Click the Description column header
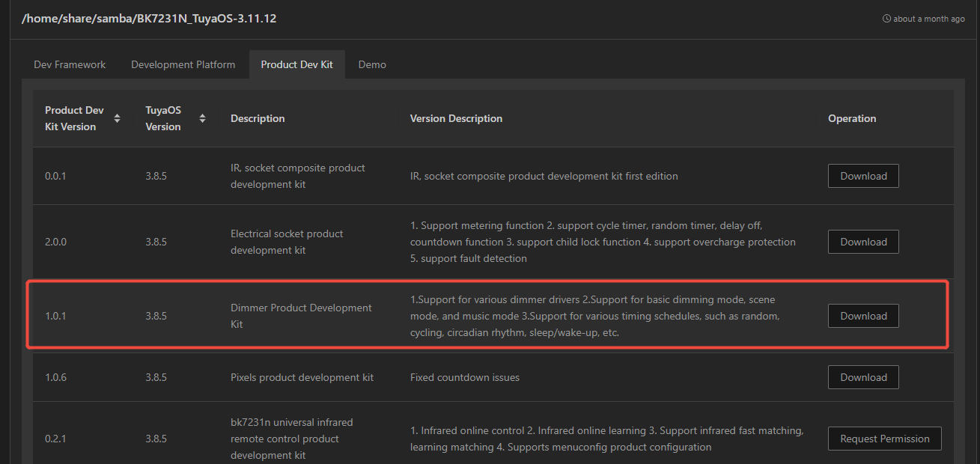Screen dimensions: 980x464 click(258, 118)
